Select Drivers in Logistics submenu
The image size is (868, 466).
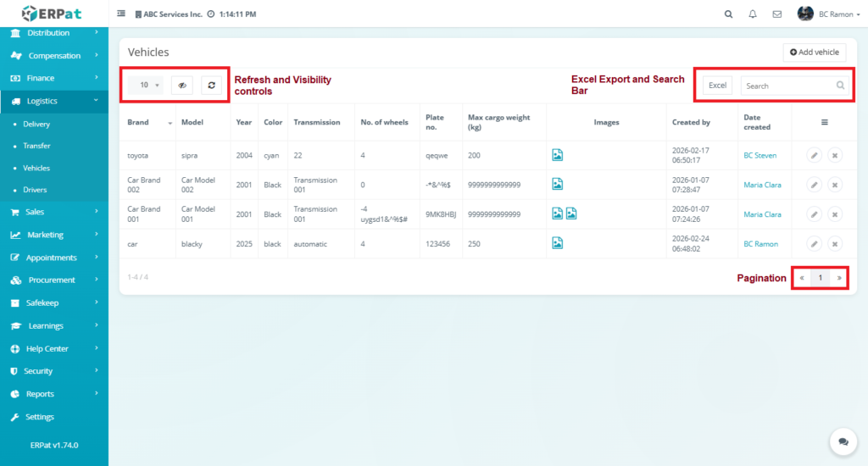(x=35, y=190)
